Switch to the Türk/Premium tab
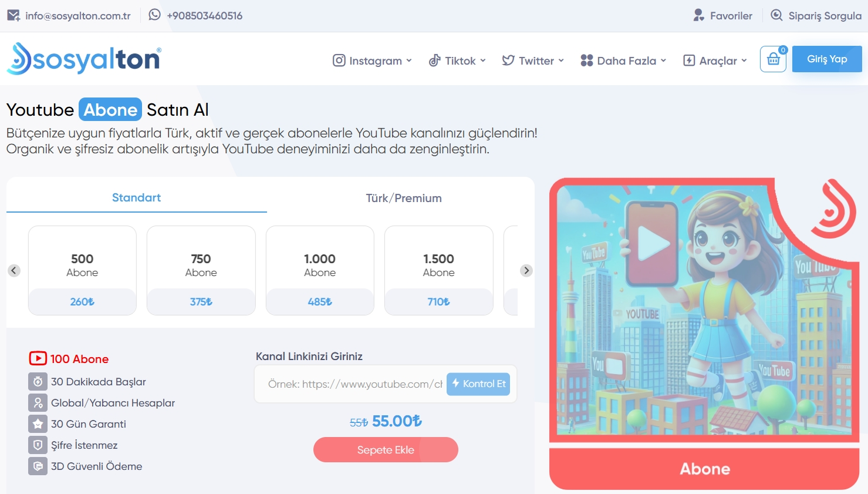The width and height of the screenshot is (868, 494). pos(404,198)
